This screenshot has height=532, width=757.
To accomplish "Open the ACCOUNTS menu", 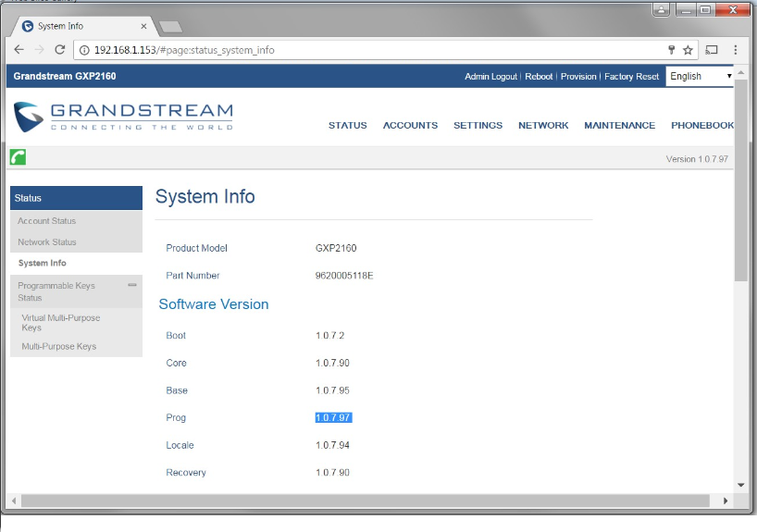I will click(x=410, y=126).
